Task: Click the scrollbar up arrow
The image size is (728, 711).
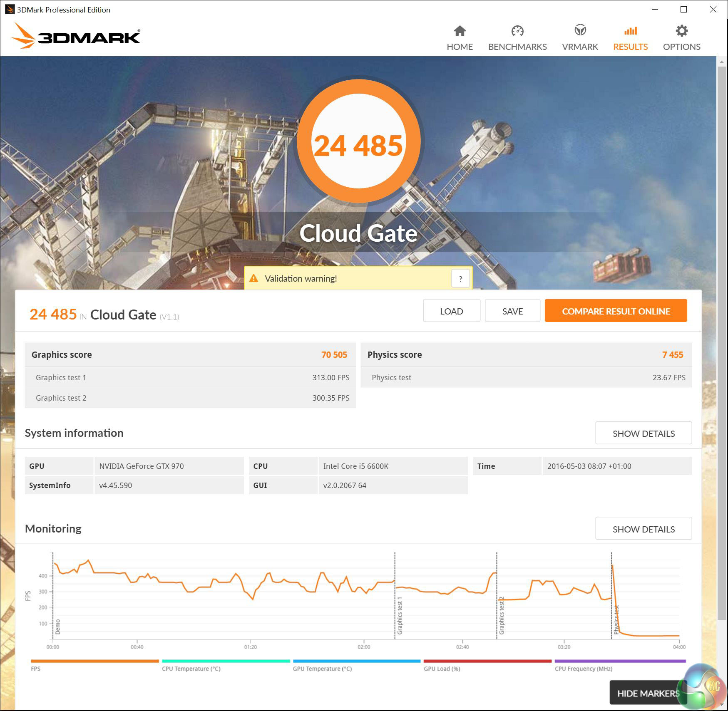Action: [722, 62]
